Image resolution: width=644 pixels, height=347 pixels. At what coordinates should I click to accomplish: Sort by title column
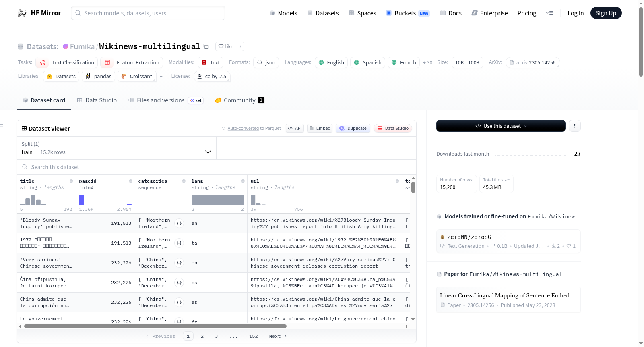point(71,181)
